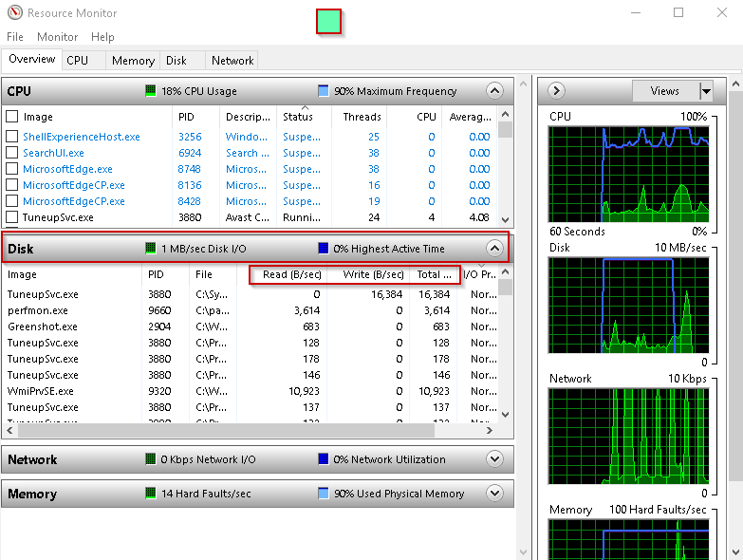Viewport: 743px width, 560px height.
Task: Expand the Network section with its chevron
Action: click(x=494, y=458)
